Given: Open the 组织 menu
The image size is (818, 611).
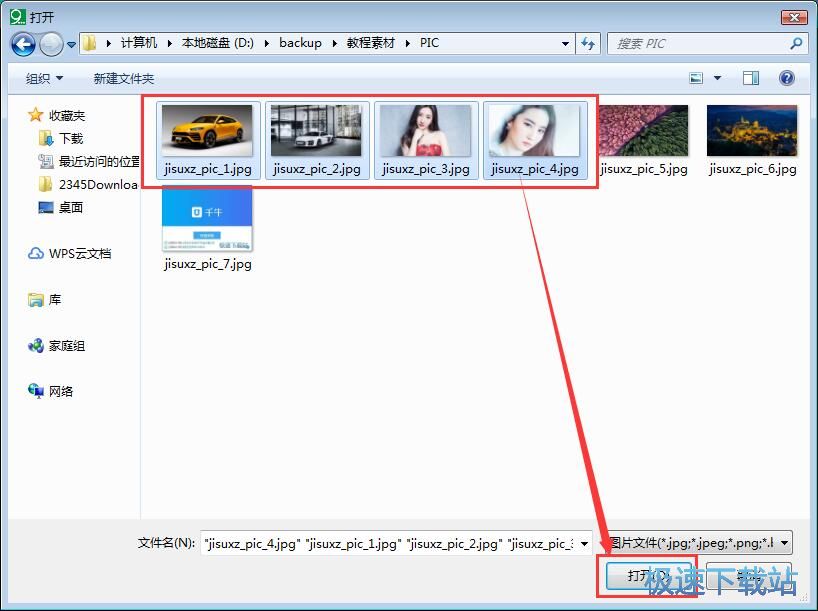Looking at the screenshot, I should pos(44,78).
